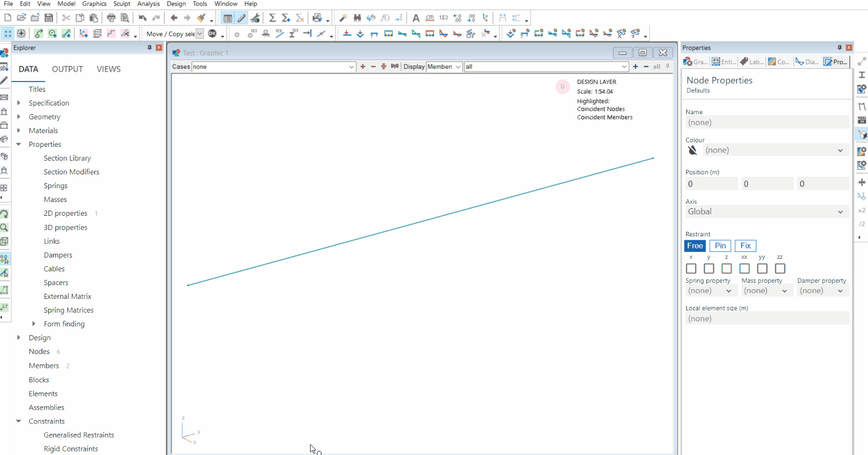Click the Save file icon
Viewport: 868px width, 455px height.
point(49,18)
